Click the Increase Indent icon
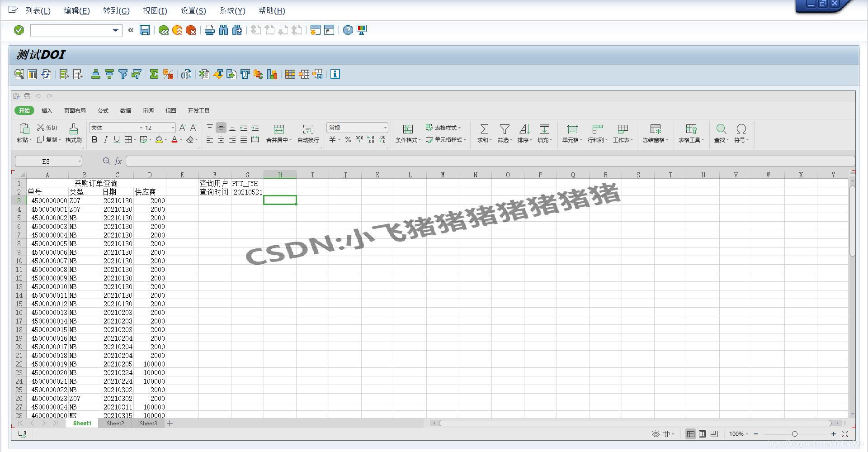The image size is (868, 452). pyautogui.click(x=255, y=128)
